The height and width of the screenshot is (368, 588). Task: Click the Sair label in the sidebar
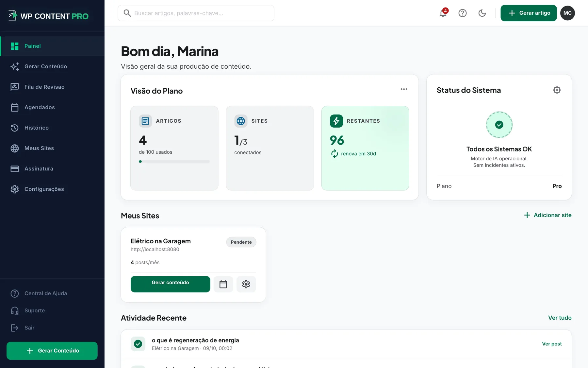(29, 328)
